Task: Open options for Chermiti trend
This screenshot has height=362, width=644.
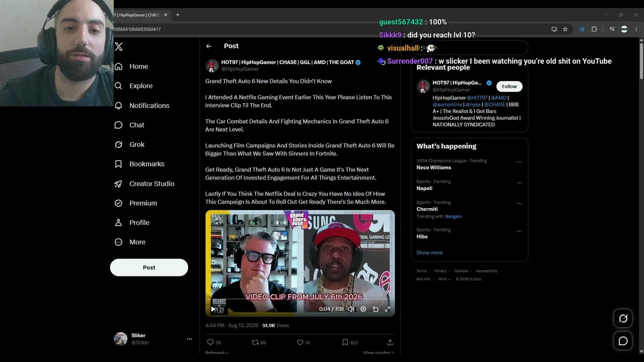Action: [519, 204]
